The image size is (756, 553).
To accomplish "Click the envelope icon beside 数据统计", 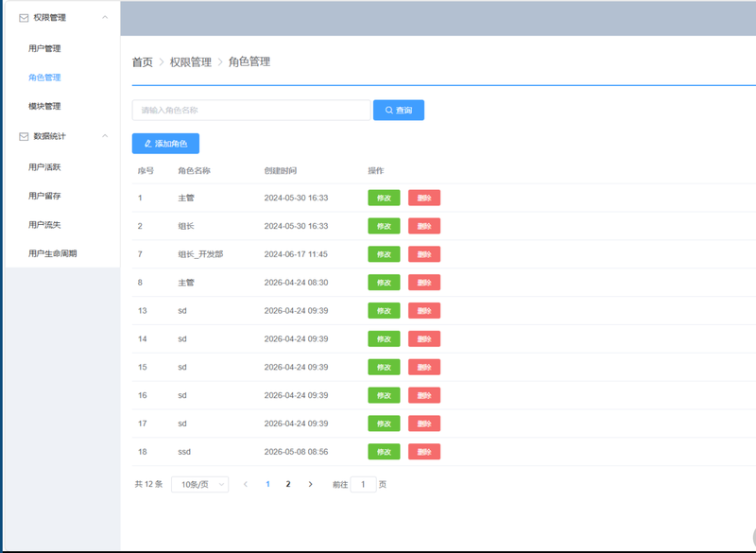I will tap(24, 136).
